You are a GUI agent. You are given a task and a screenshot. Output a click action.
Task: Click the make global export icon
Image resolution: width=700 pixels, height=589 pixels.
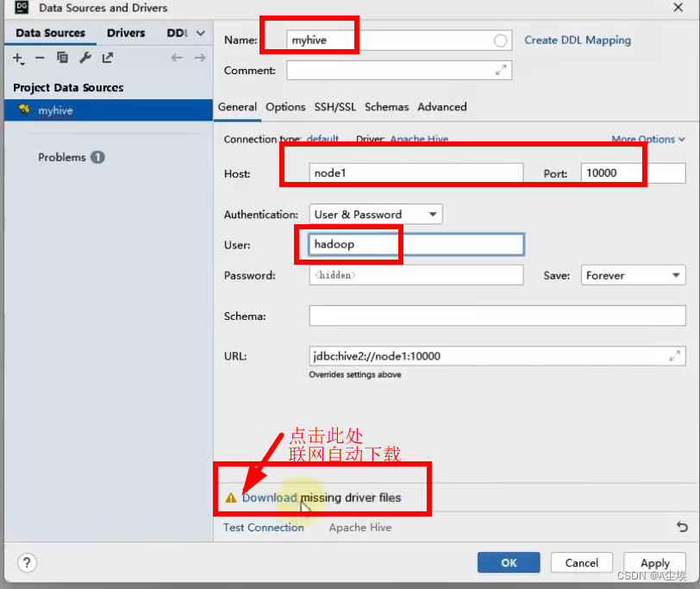pyautogui.click(x=108, y=58)
